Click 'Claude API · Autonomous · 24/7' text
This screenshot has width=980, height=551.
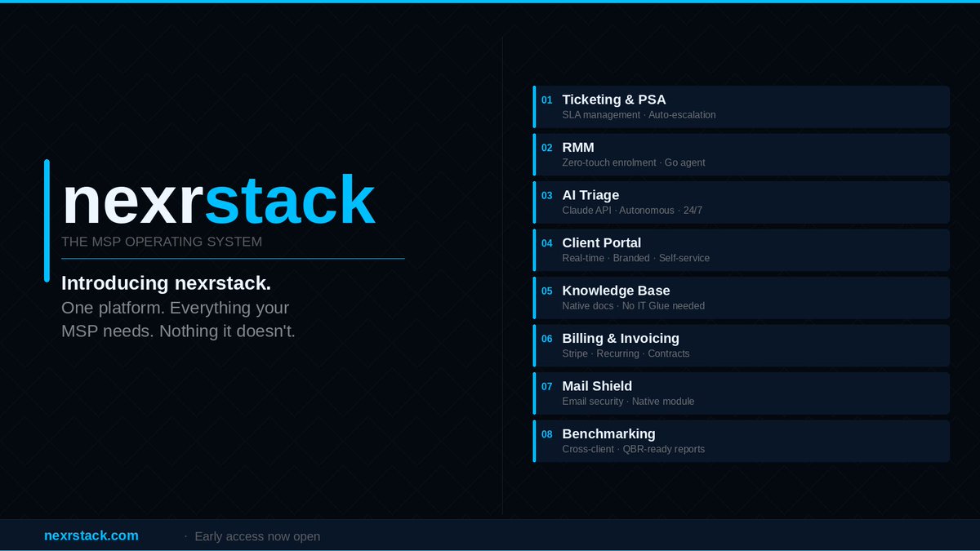coord(632,211)
